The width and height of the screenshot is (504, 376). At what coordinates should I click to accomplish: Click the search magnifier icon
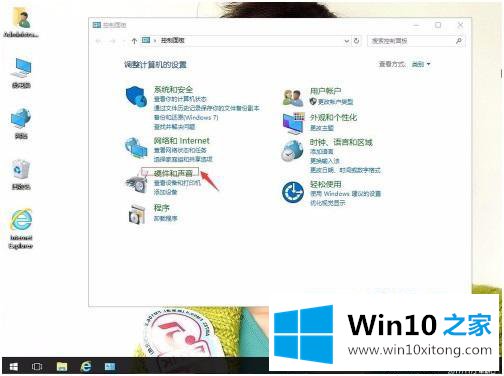tap(459, 41)
